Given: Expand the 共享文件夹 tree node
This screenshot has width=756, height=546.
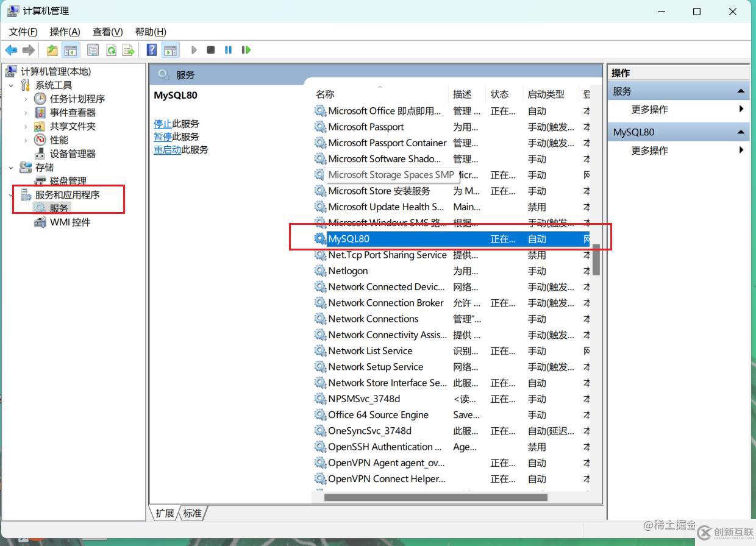Looking at the screenshot, I should 25,126.
